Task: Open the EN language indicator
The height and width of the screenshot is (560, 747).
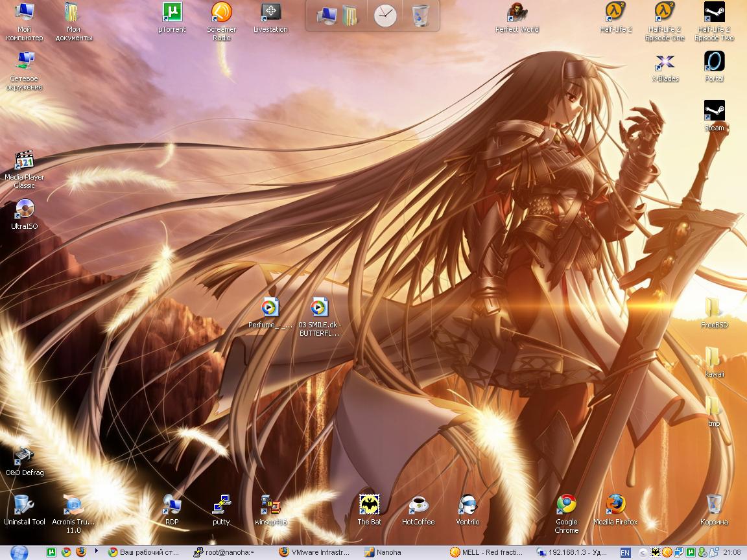Action: (x=625, y=553)
